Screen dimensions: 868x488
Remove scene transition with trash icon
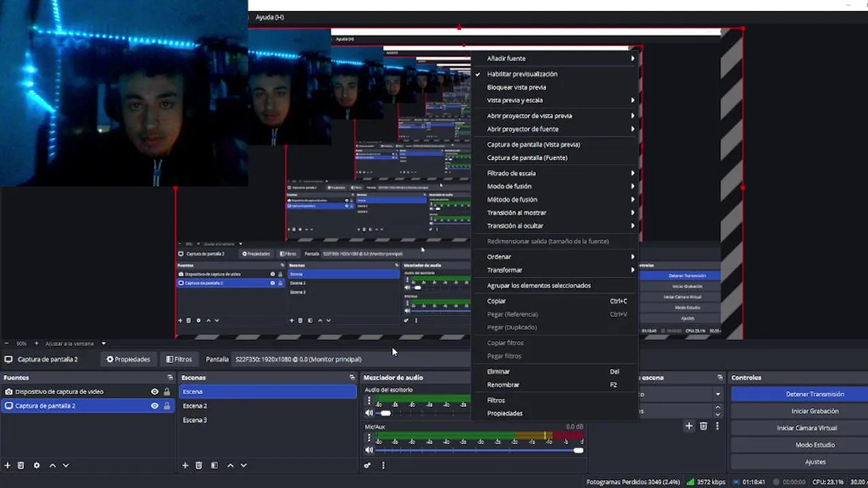click(x=703, y=426)
